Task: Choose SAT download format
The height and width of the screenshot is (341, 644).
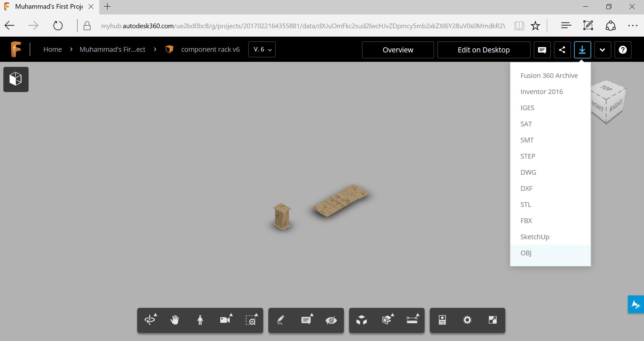Action: click(x=550, y=124)
